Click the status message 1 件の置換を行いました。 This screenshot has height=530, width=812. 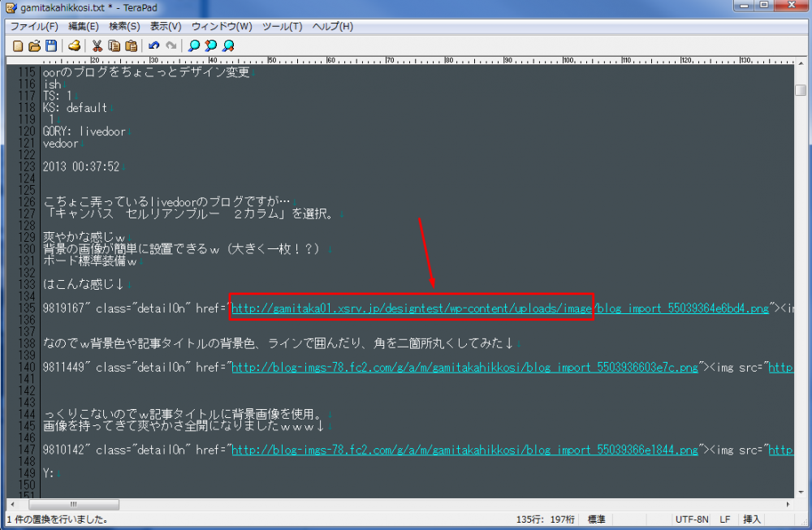tap(58, 519)
